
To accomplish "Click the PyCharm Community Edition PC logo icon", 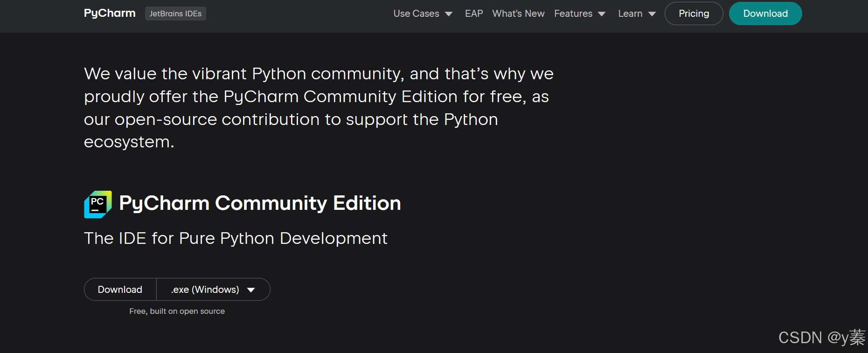I will [x=98, y=204].
